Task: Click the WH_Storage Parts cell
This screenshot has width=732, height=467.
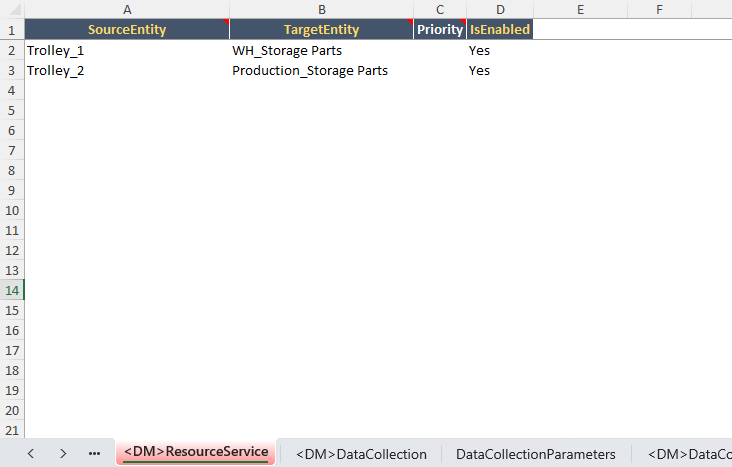Action: 321,50
